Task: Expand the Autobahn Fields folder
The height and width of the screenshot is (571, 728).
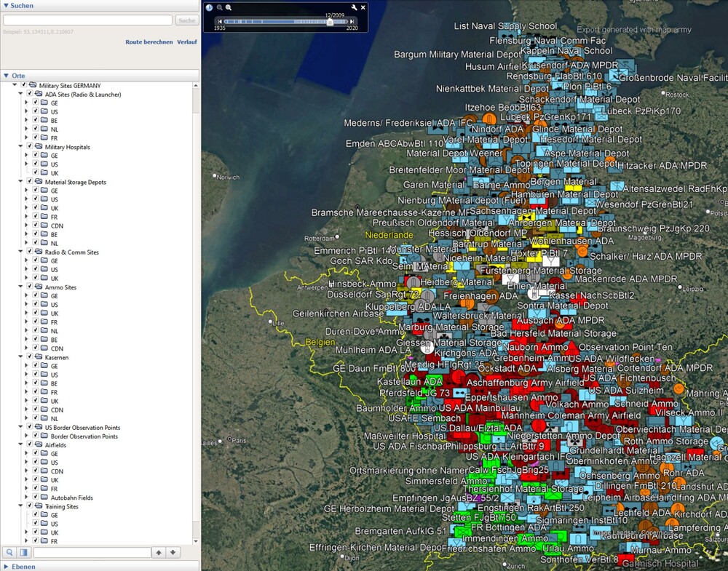Action: (26, 498)
